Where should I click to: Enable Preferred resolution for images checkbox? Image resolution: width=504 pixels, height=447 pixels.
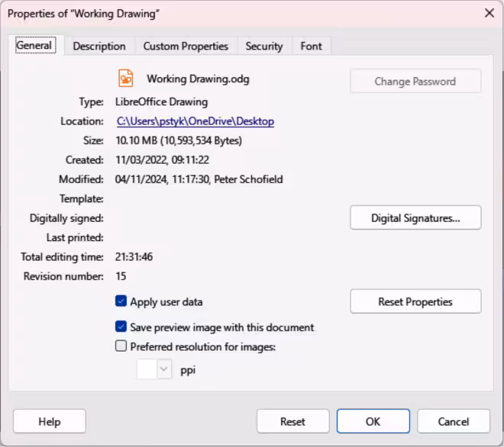point(121,346)
